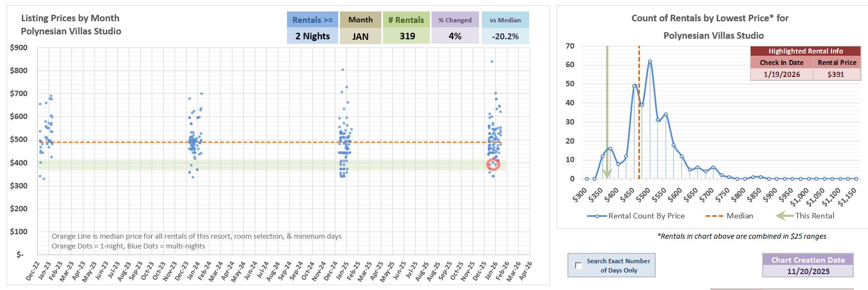Click the -20.2% vs Median value cell
The image size is (868, 290).
(x=505, y=36)
